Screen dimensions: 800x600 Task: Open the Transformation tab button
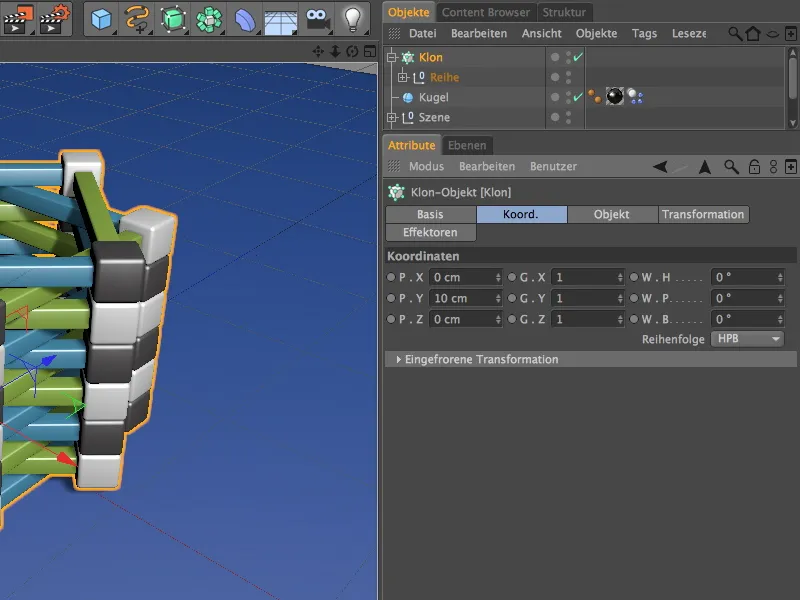(704, 214)
